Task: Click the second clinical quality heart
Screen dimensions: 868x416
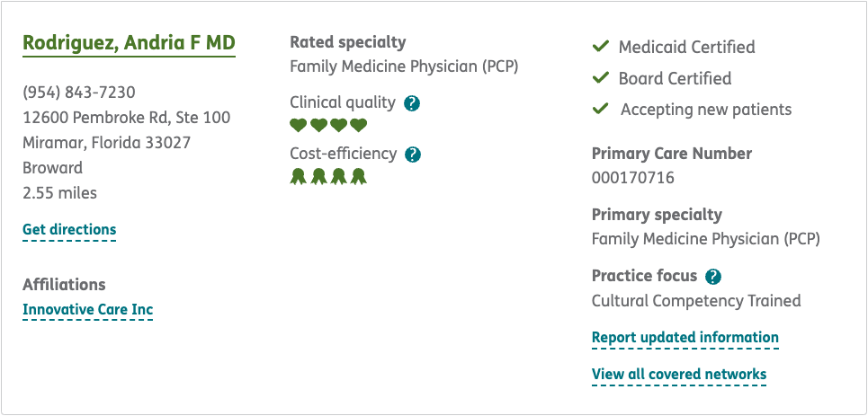Action: (x=318, y=125)
